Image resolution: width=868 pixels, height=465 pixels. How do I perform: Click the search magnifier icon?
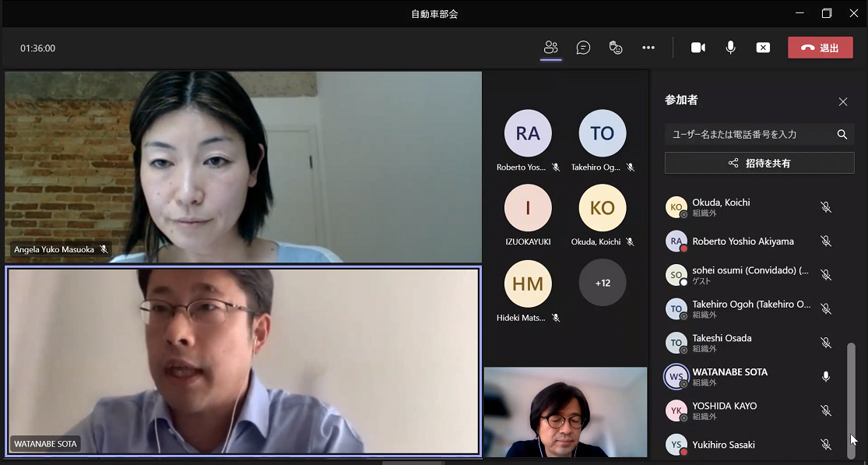(x=842, y=134)
